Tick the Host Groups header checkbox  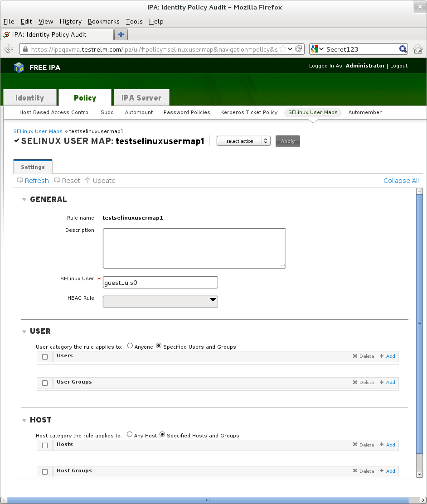tap(45, 472)
